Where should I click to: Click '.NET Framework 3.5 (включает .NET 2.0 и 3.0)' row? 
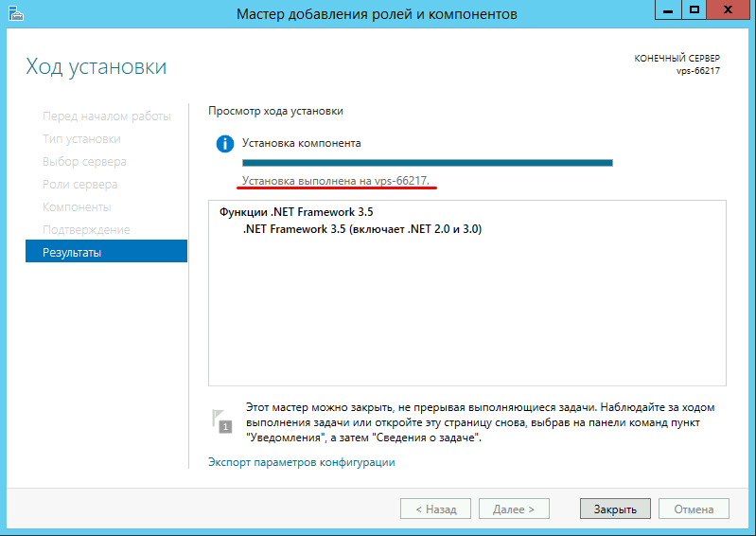tap(362, 228)
